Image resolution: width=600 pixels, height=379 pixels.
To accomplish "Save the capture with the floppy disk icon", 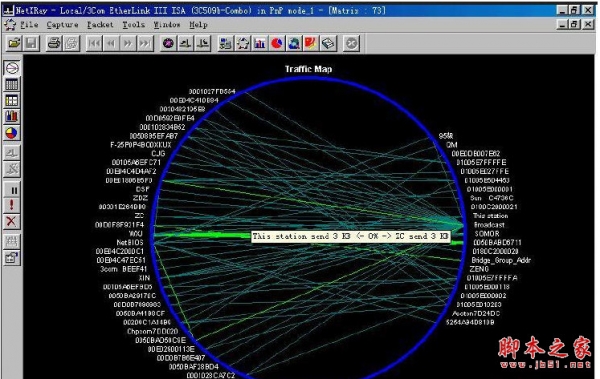I will (31, 43).
